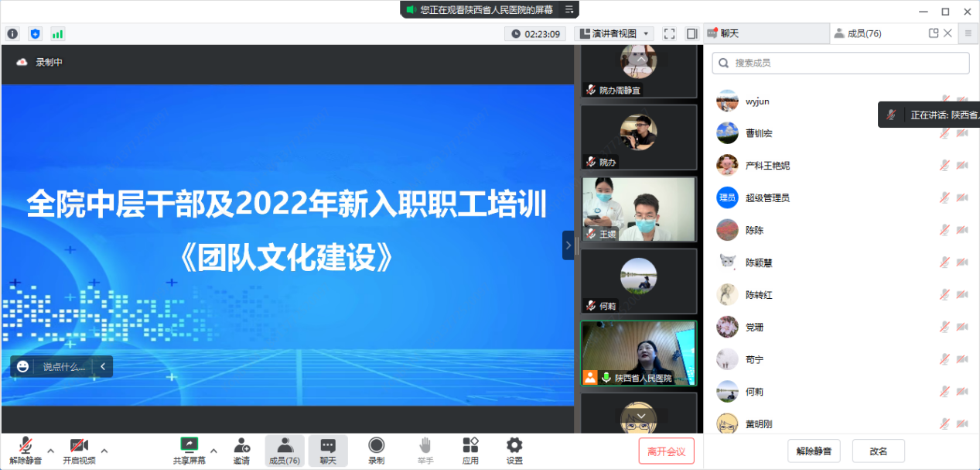Click the 离开会议 leave meeting button

pos(667,449)
